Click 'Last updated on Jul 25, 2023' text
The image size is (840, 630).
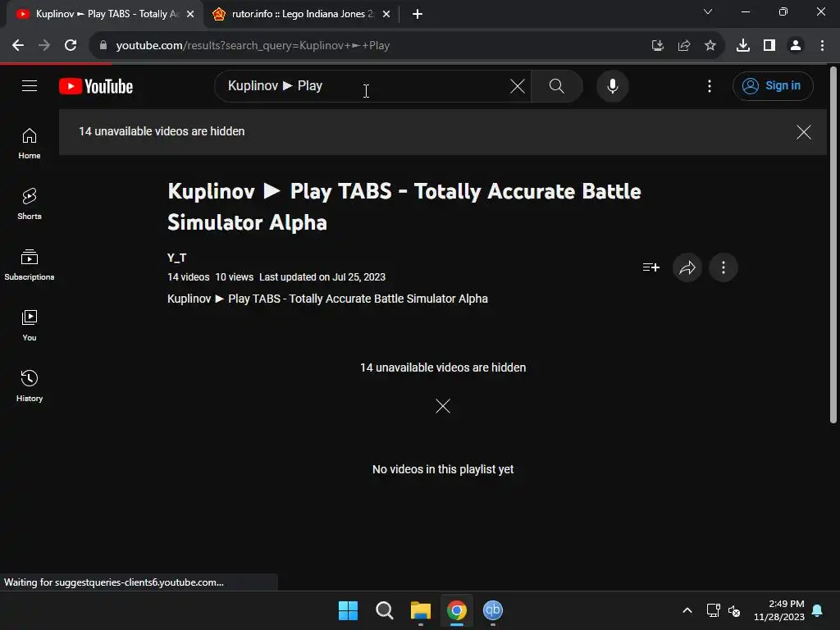tap(322, 277)
